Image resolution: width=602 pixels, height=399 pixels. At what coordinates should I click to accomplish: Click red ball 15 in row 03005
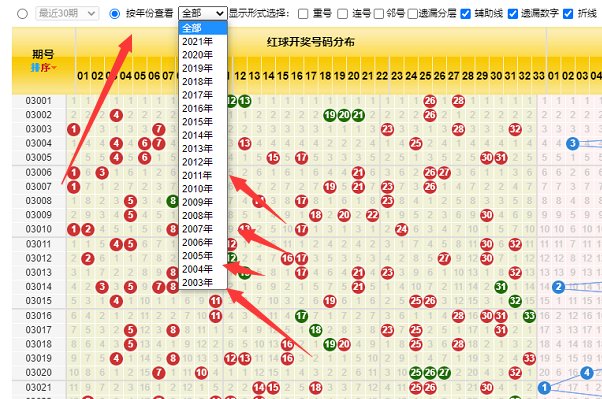click(x=273, y=158)
